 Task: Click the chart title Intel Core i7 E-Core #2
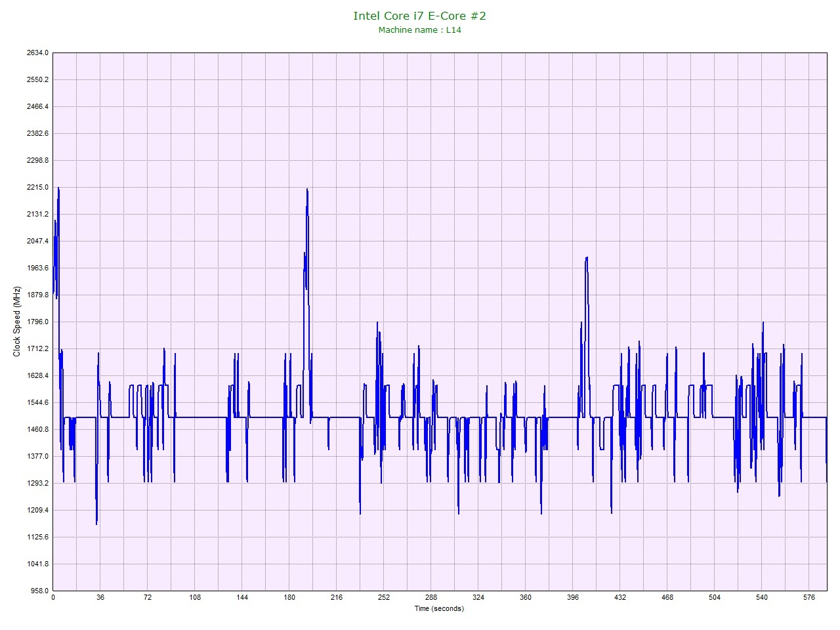pos(419,16)
